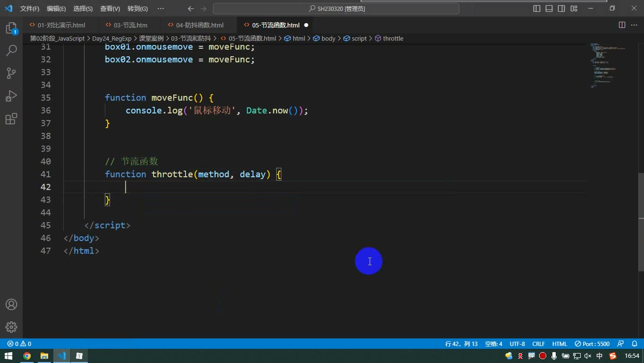Click the code minimap preview

coord(609,65)
